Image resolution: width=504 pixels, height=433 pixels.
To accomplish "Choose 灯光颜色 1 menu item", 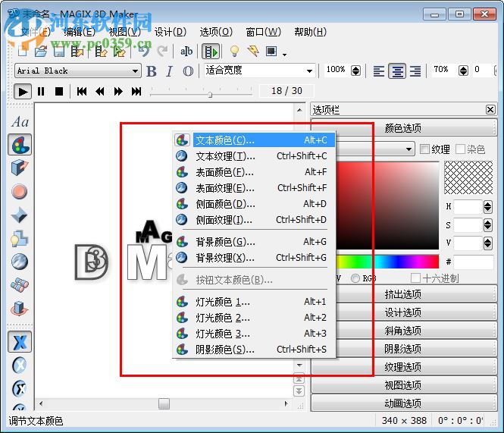I will [254, 302].
